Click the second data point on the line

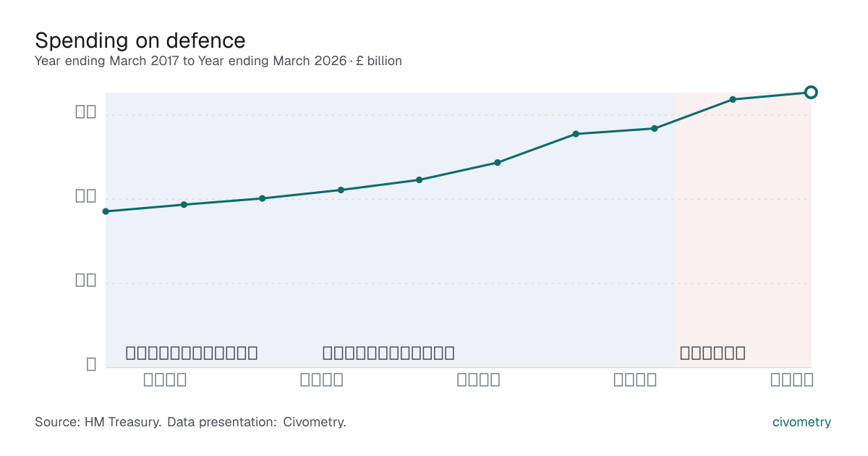point(184,205)
